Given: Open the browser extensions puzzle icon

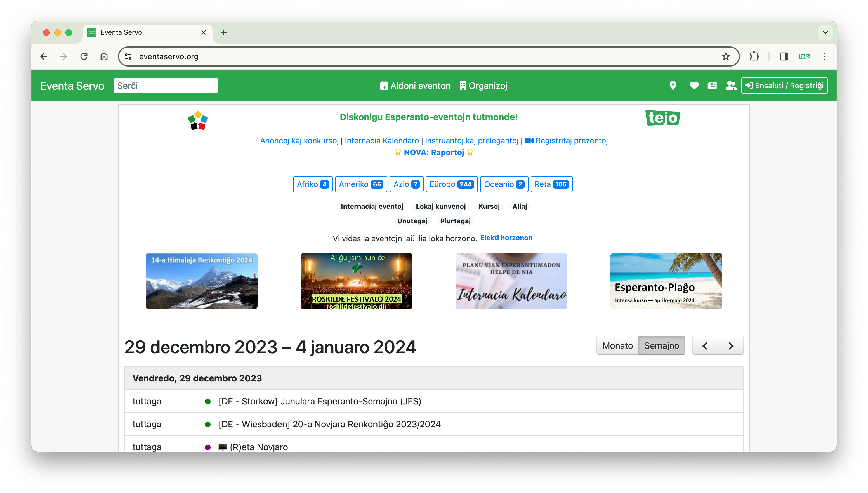Looking at the screenshot, I should pos(754,56).
